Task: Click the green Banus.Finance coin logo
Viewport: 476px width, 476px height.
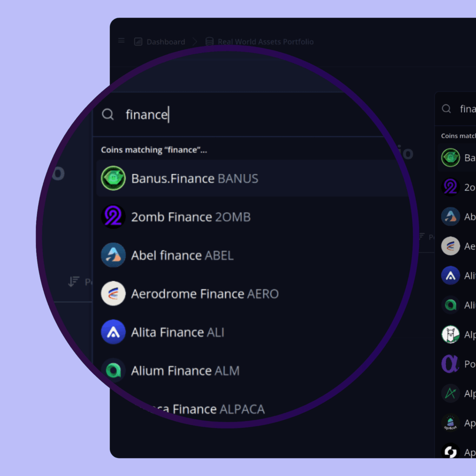Action: 113,178
